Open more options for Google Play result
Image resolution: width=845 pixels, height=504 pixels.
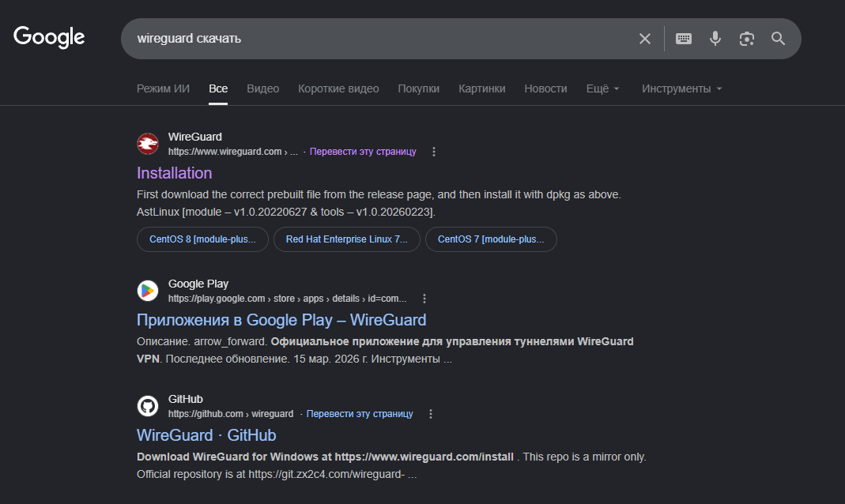(x=424, y=299)
